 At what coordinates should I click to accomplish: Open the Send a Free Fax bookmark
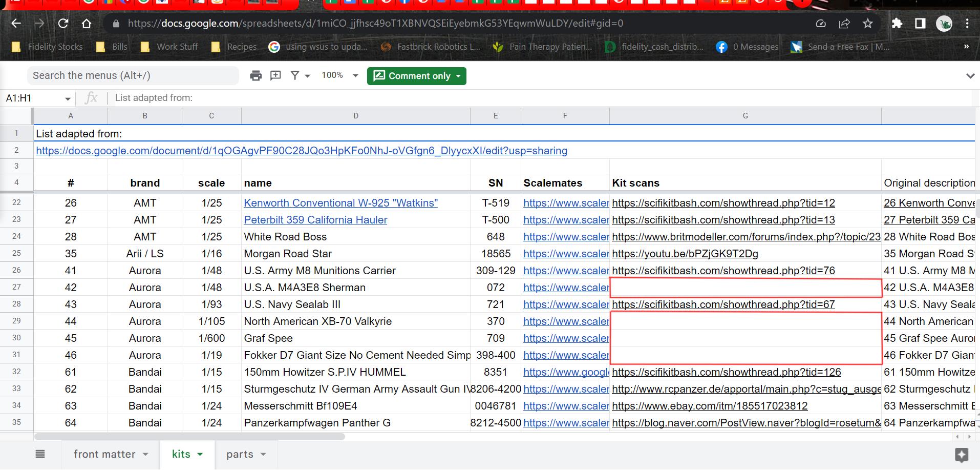coord(840,47)
